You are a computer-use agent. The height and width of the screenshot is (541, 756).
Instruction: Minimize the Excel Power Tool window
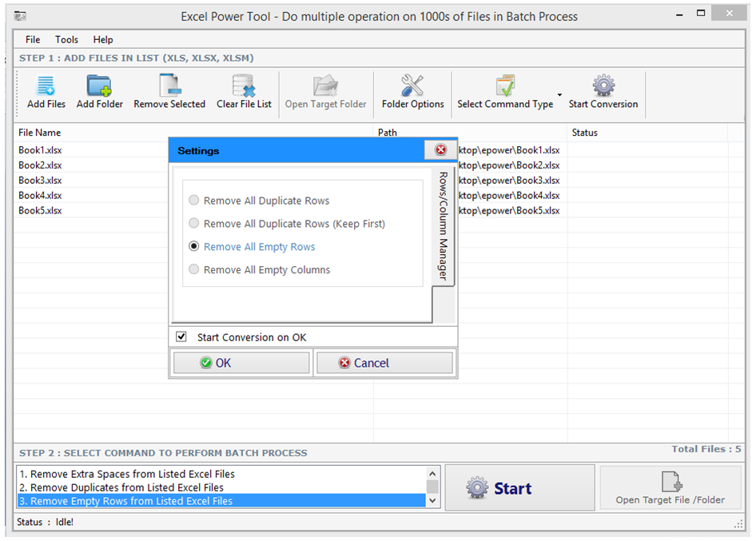(x=679, y=14)
